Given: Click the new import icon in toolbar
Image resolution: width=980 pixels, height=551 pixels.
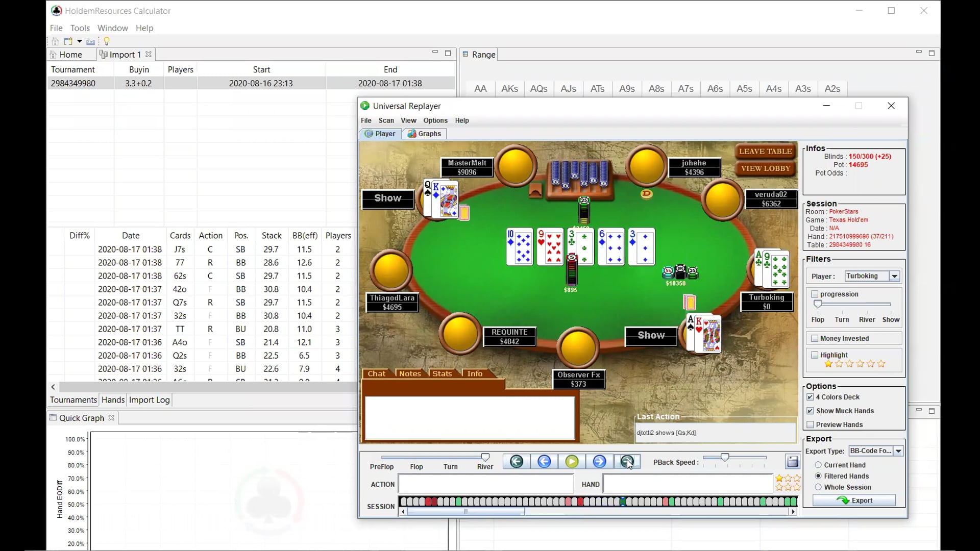Looking at the screenshot, I should pos(68,41).
